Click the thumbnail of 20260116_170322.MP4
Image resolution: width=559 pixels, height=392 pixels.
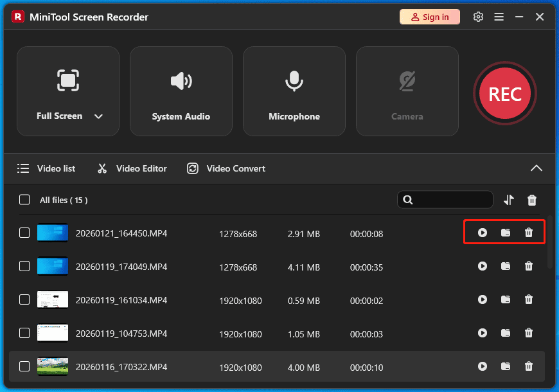[x=52, y=366]
